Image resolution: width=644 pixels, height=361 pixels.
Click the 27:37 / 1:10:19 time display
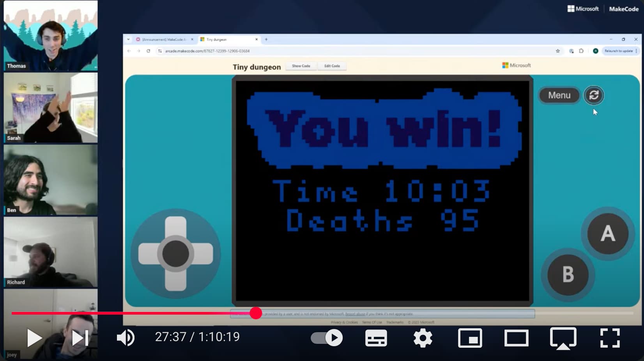(x=197, y=337)
